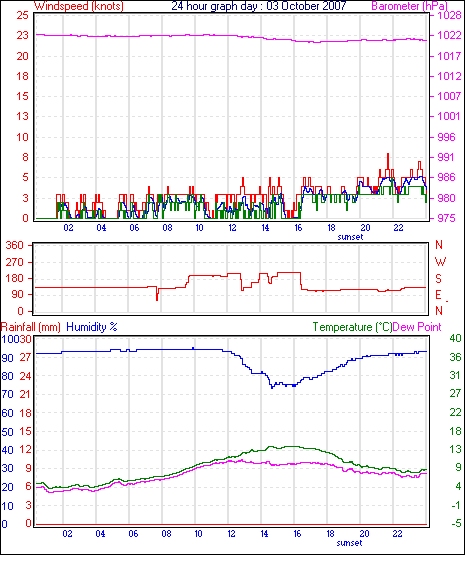This screenshot has width=466, height=563.
Task: Click the 40 temperature scale label
Action: tap(455, 338)
